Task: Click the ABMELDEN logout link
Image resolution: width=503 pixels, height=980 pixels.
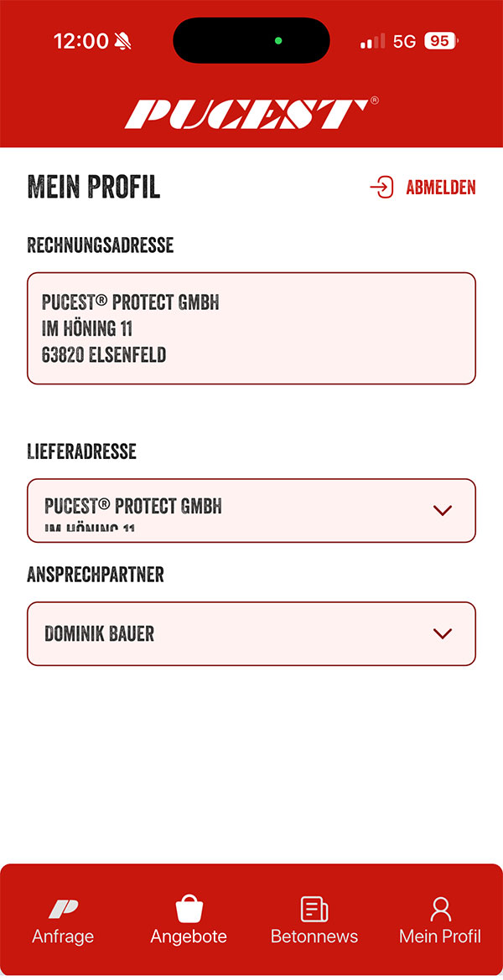Action: tap(441, 188)
